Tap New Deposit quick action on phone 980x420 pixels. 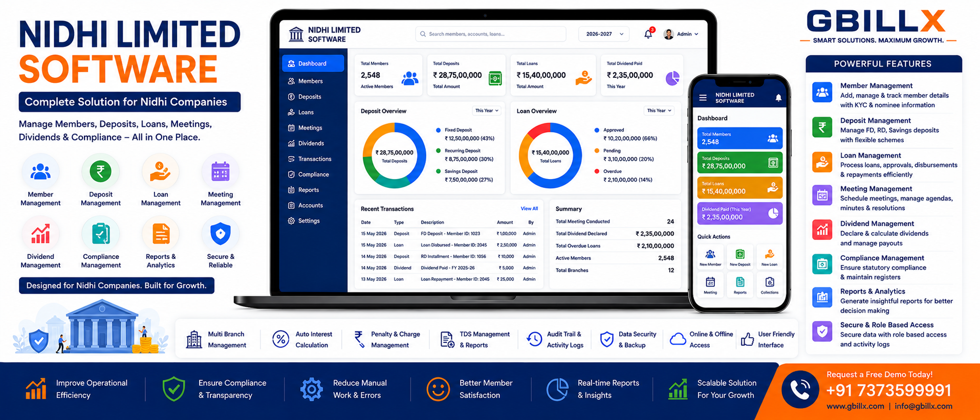coord(740,257)
